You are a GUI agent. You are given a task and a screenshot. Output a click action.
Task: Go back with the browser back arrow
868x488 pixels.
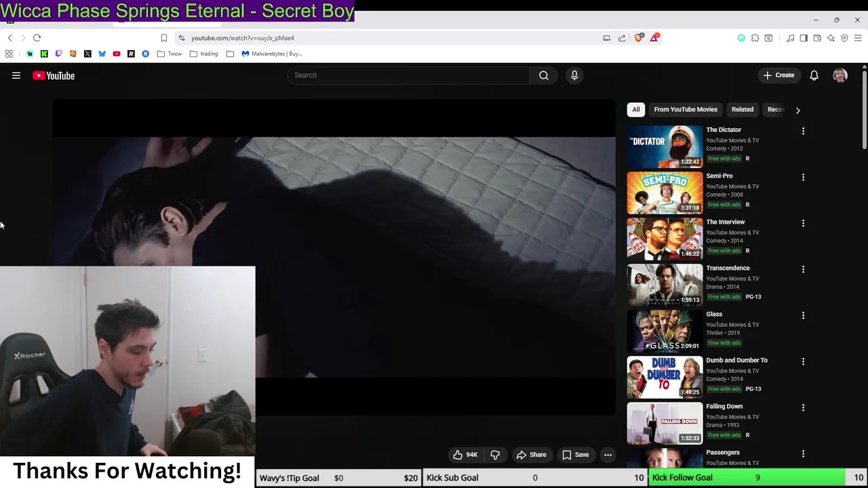(x=9, y=38)
